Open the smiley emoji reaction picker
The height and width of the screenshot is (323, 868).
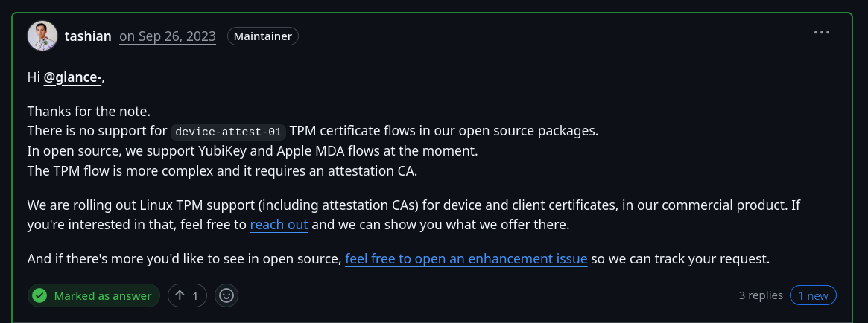tap(226, 295)
